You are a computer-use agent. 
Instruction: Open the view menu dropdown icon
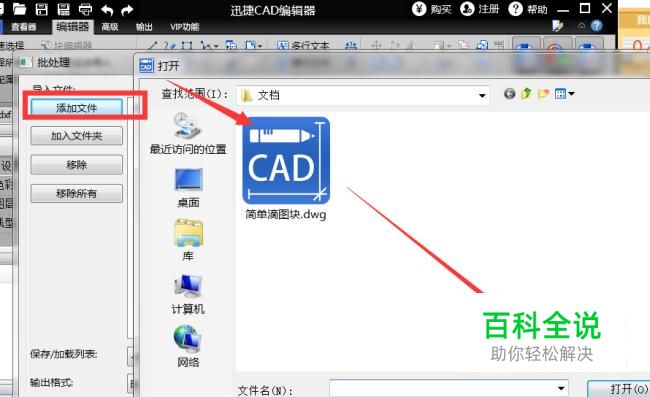click(x=564, y=94)
